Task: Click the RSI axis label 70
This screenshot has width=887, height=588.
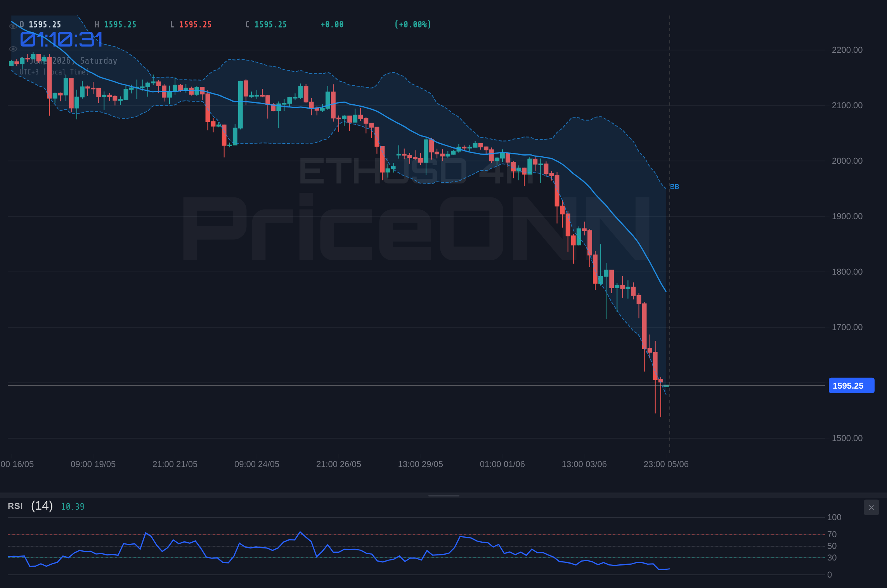Action: point(832,534)
